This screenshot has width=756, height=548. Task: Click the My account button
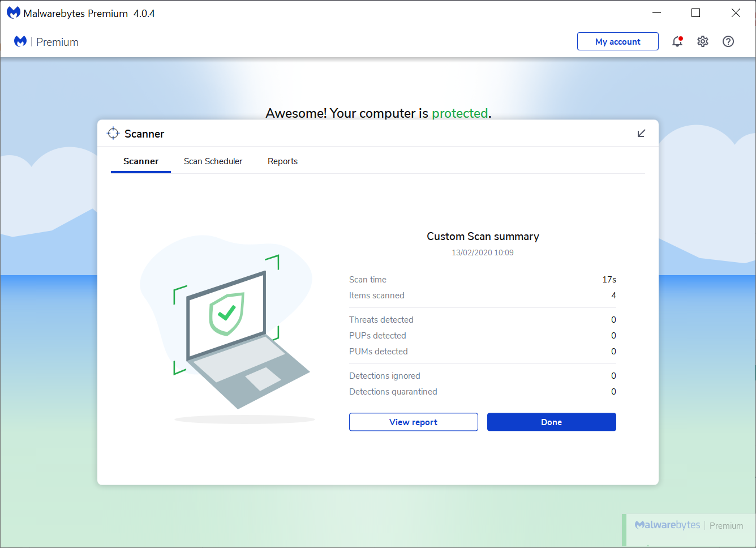coord(618,41)
